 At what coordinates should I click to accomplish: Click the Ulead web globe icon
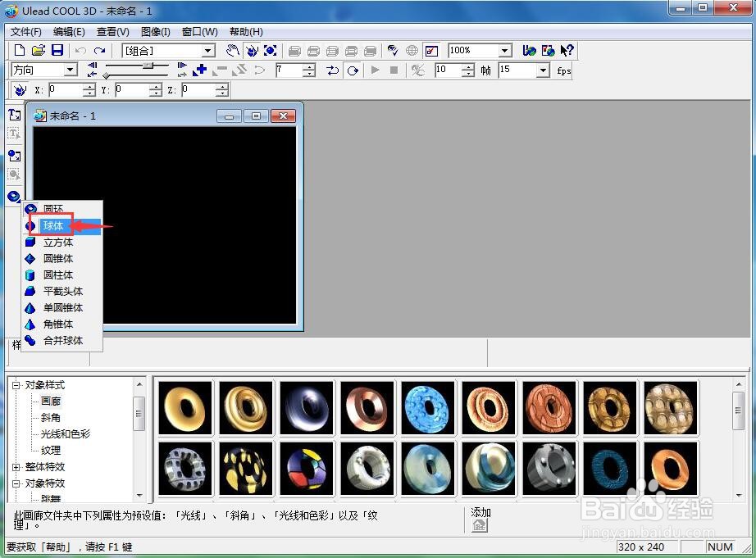tap(529, 50)
